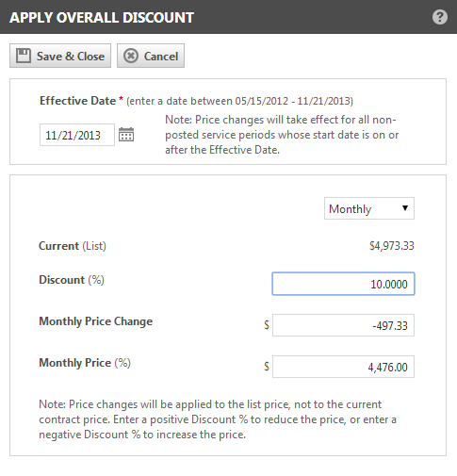Viewport: 457px width, 476px height.
Task: Open help via the question mark icon
Action: [x=440, y=17]
